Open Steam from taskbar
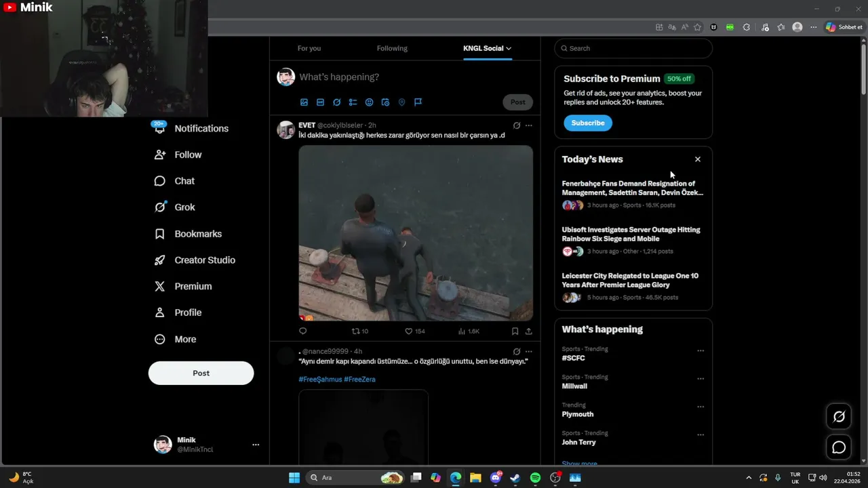 [515, 478]
